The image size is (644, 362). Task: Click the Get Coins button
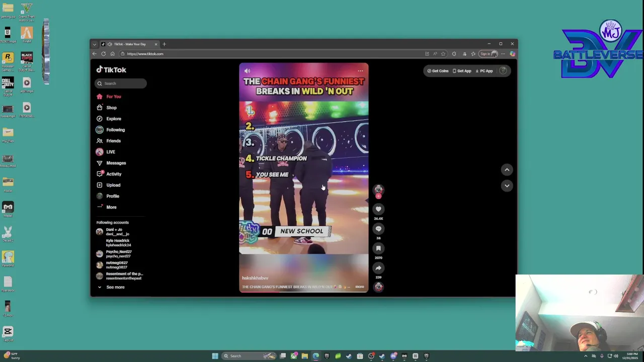pos(438,71)
